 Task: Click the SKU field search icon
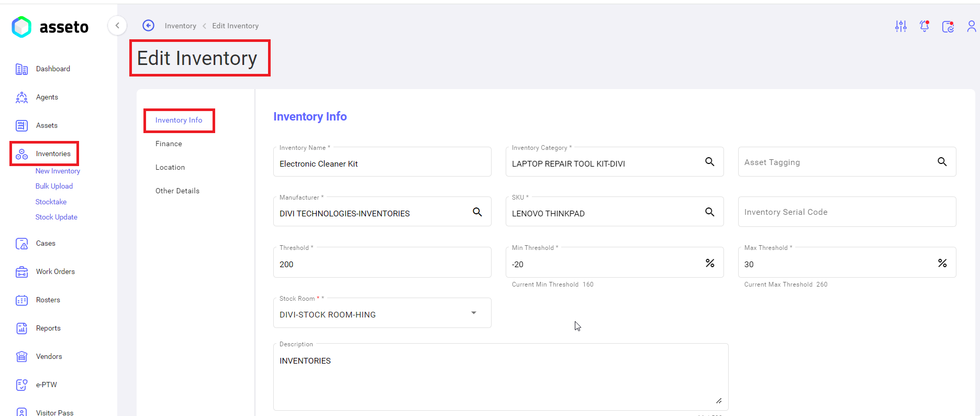(x=709, y=212)
